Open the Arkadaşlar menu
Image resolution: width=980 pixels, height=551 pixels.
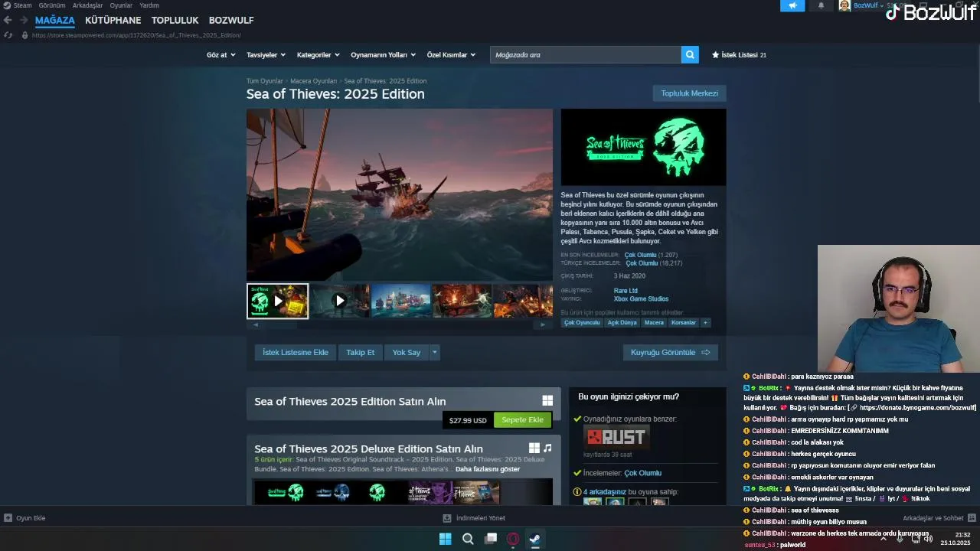click(87, 5)
